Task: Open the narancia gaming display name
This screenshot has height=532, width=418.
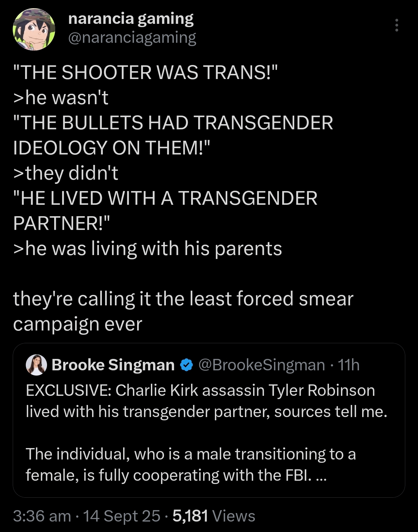Action: point(131,19)
